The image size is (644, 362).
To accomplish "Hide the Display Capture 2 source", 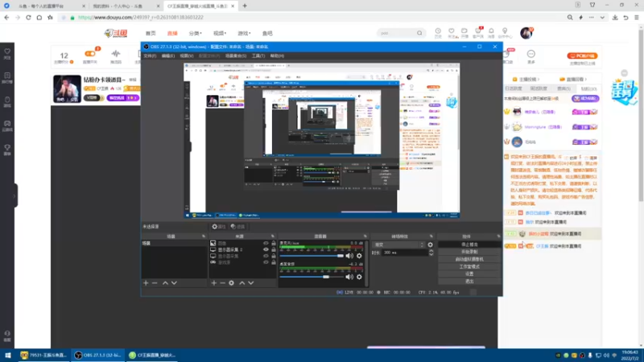I will pyautogui.click(x=266, y=249).
